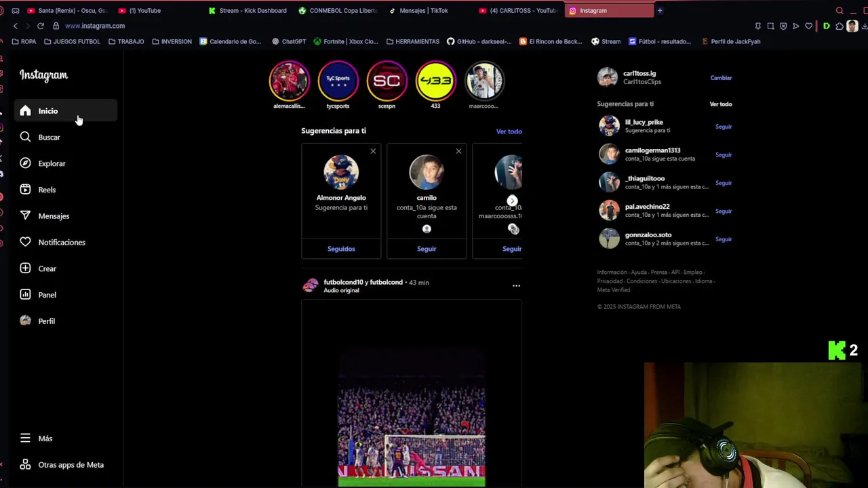Viewport: 868px width, 488px height.
Task: Open Inicio home icon in sidebar
Action: pos(25,110)
